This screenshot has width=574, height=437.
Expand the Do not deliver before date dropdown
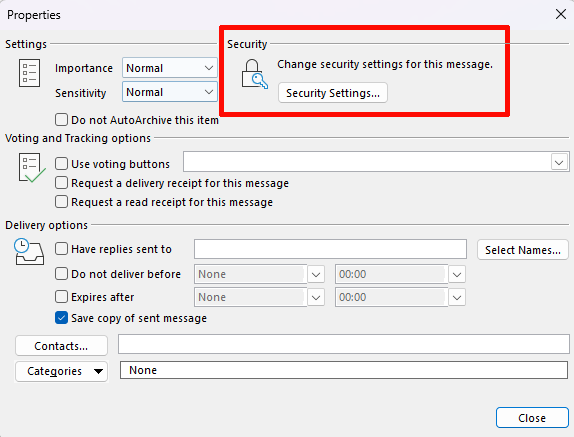316,274
